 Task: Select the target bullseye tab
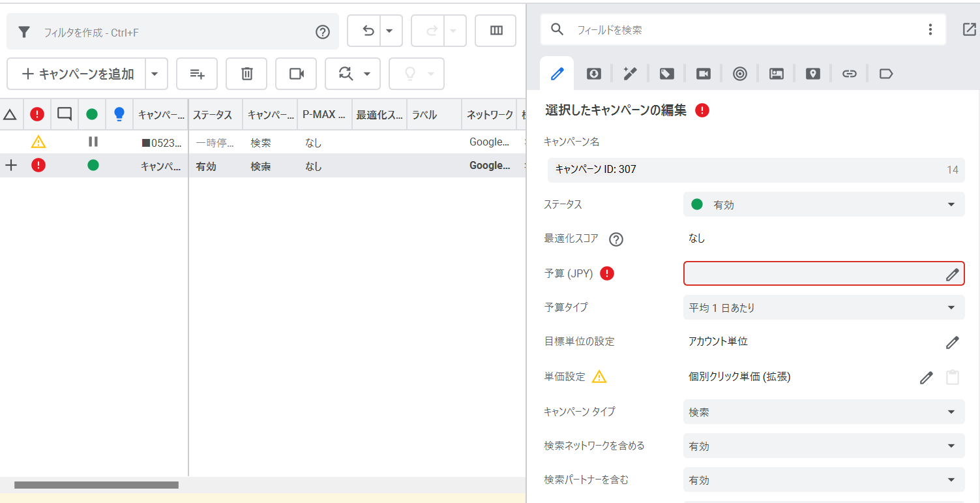(739, 74)
